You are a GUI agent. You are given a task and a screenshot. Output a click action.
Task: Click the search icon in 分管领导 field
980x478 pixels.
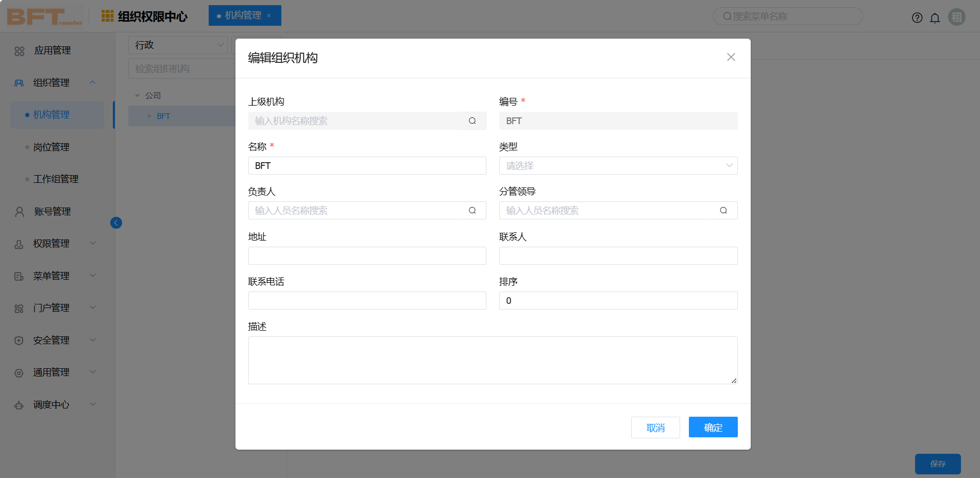[x=723, y=211]
